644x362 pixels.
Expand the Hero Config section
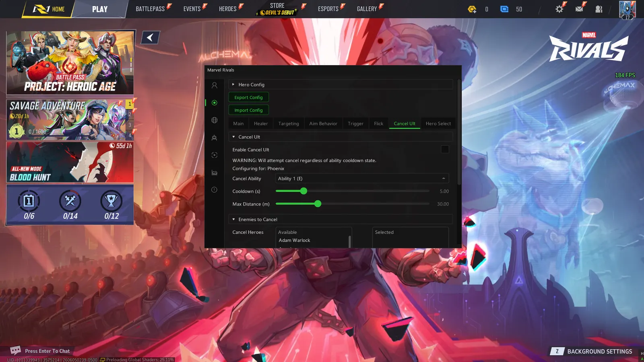341,84
